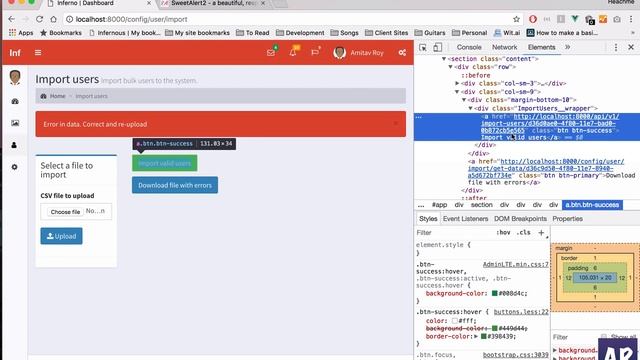Open the Chrome three-dot menu

click(x=631, y=19)
